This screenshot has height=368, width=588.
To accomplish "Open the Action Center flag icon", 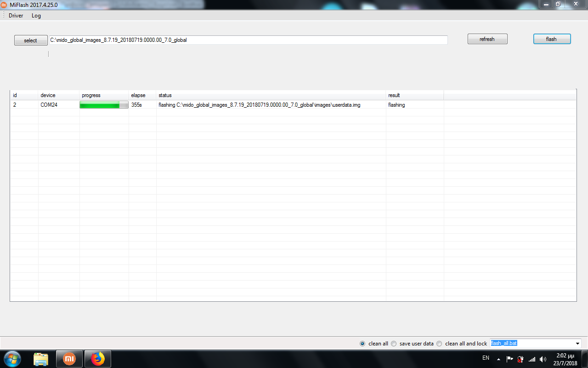I will [509, 359].
